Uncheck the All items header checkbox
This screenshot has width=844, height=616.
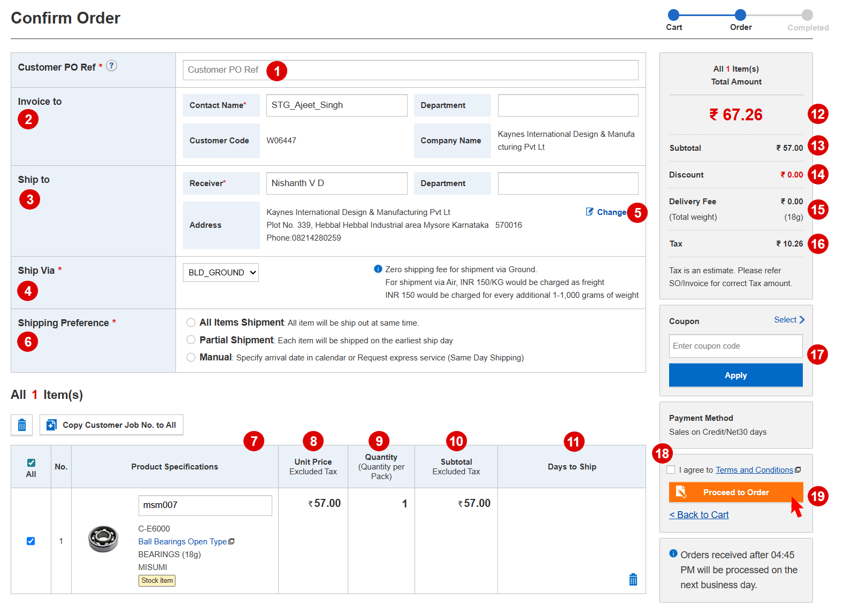[x=31, y=463]
